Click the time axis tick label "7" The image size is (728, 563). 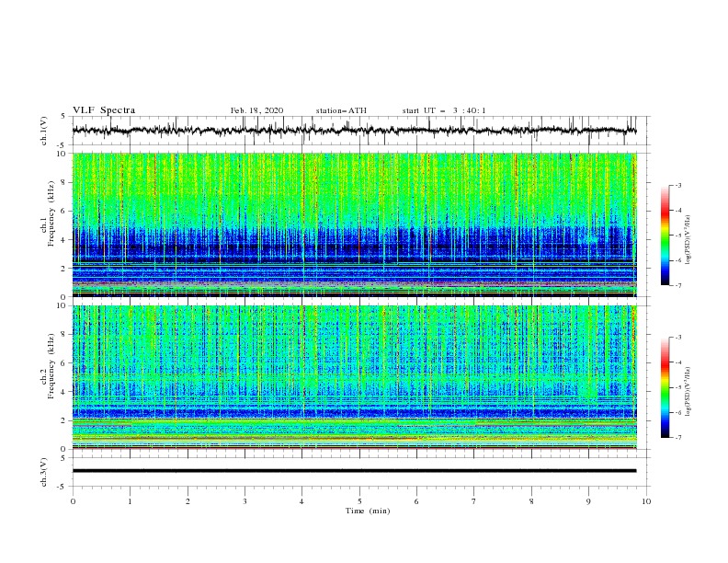[474, 501]
